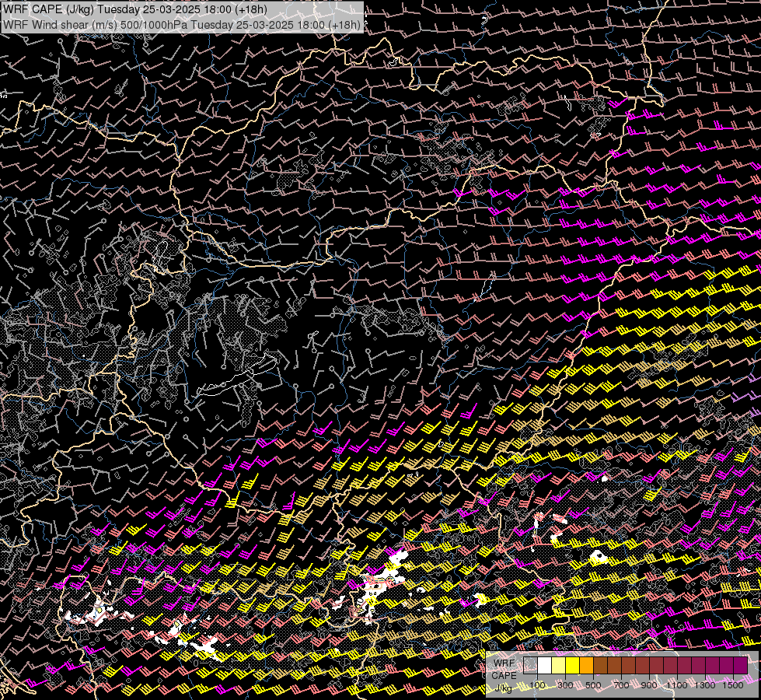Screen dimensions: 761x700
Task: Click the '700' legend tick label
Action: [x=621, y=685]
